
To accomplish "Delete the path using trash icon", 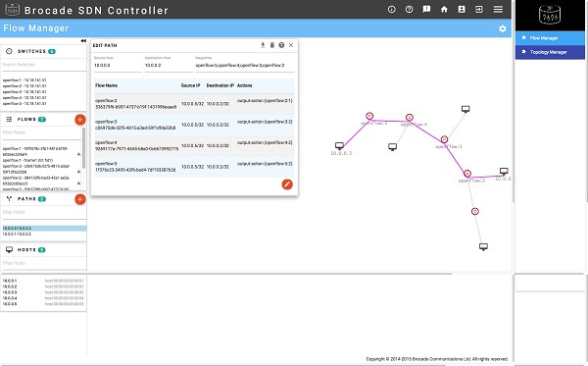I will 272,45.
